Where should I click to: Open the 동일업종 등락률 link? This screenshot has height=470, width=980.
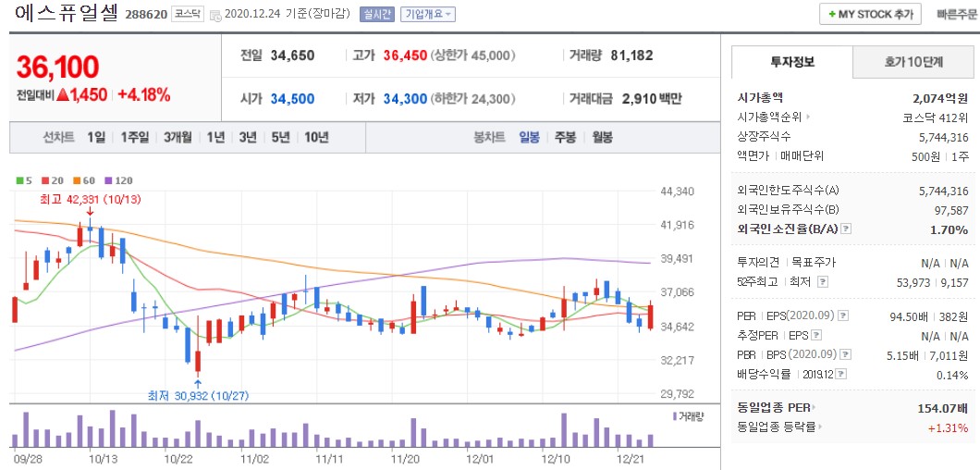click(777, 427)
